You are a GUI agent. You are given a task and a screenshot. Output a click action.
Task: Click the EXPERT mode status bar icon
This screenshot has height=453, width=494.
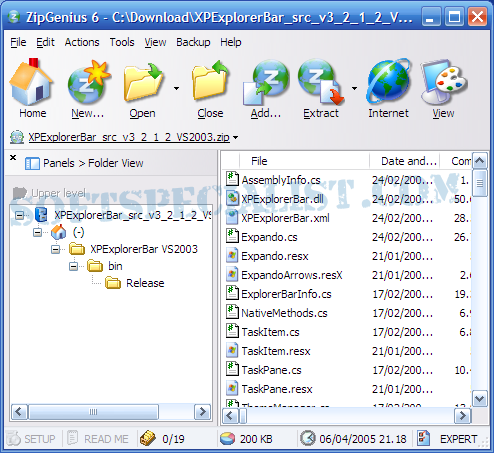[x=424, y=438]
